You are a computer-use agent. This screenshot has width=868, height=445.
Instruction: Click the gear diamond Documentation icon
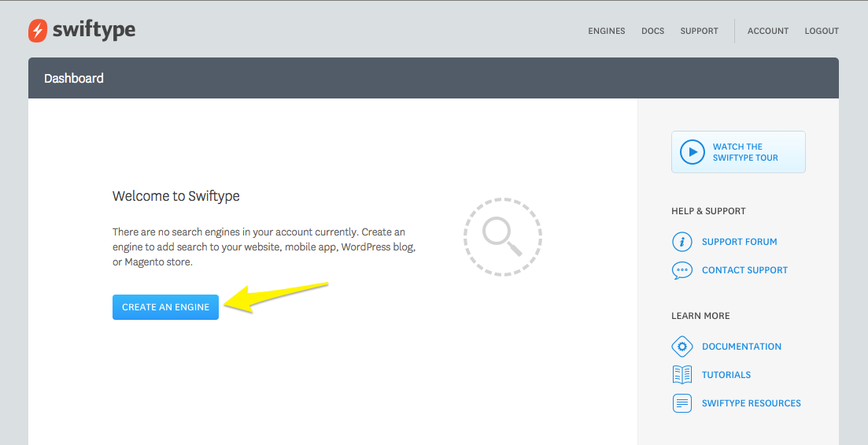(681, 347)
